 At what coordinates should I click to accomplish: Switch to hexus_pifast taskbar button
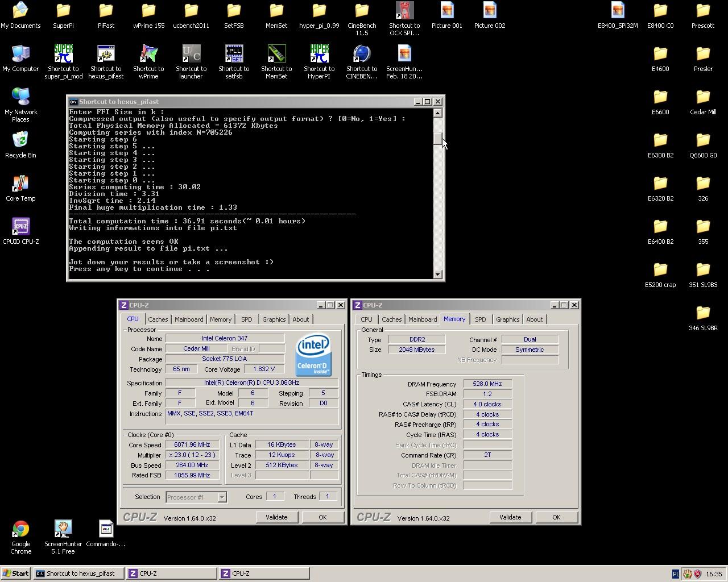point(78,573)
